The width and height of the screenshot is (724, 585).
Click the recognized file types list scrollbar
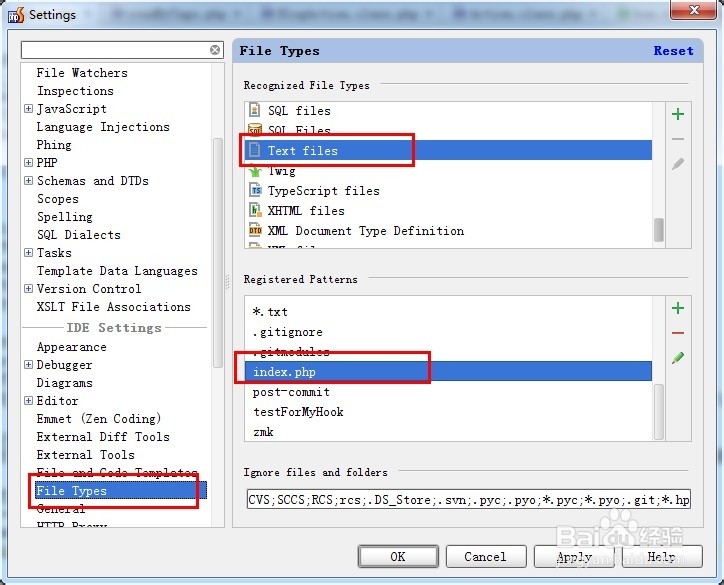tap(659, 230)
